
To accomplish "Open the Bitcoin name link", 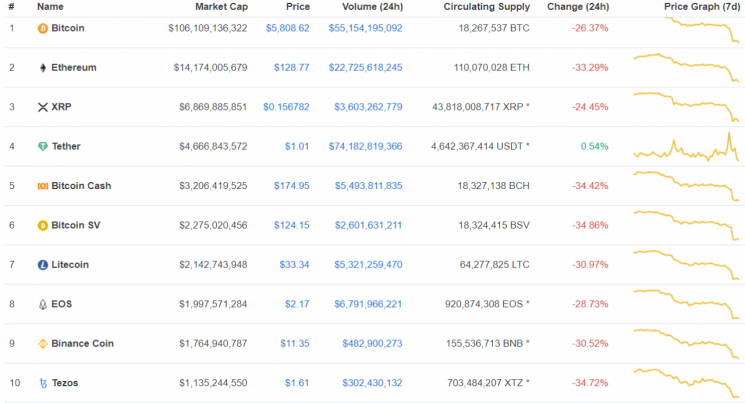I will [68, 28].
